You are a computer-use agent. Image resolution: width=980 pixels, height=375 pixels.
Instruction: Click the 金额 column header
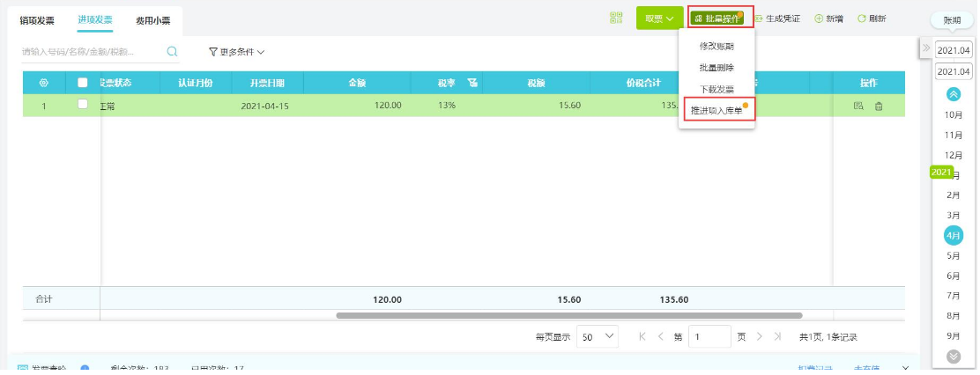click(x=357, y=83)
